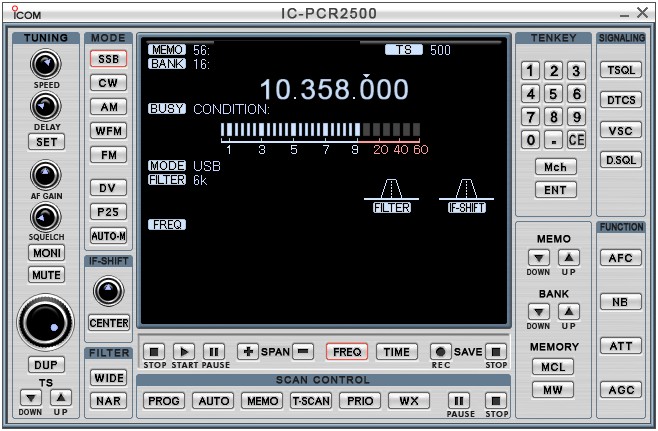Click tenkey digit 9

coord(576,116)
